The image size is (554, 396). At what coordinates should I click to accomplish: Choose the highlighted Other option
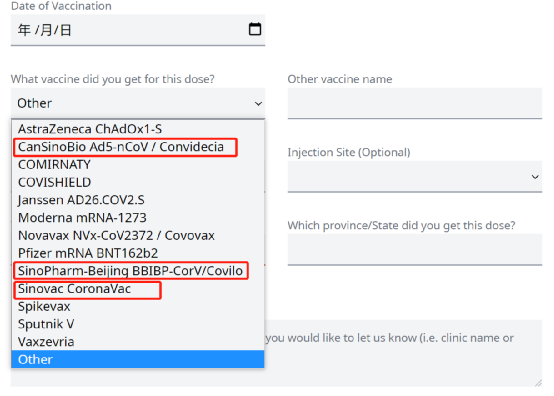[138, 359]
